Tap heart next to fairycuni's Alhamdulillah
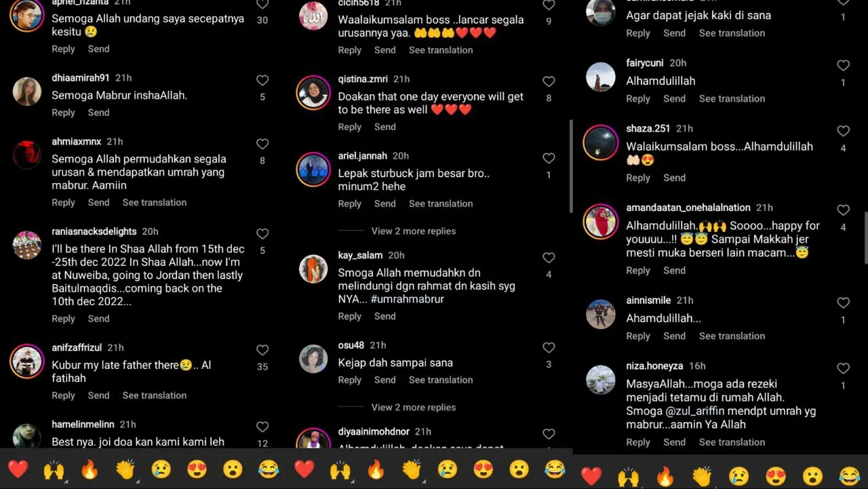 point(843,66)
